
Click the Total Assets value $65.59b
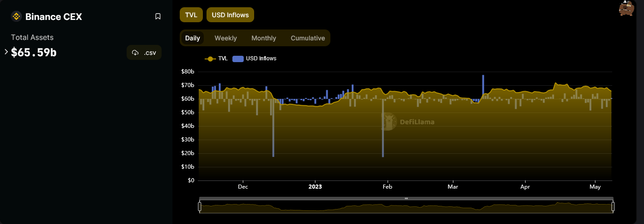pos(34,52)
